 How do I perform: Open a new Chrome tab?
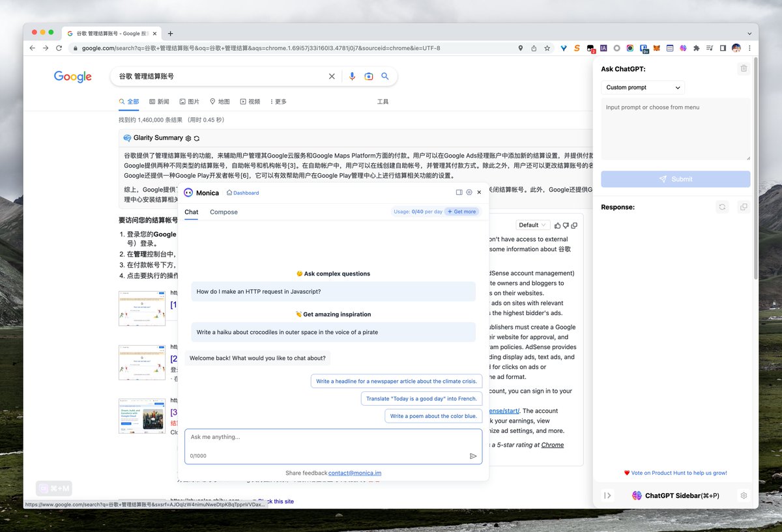[170, 33]
